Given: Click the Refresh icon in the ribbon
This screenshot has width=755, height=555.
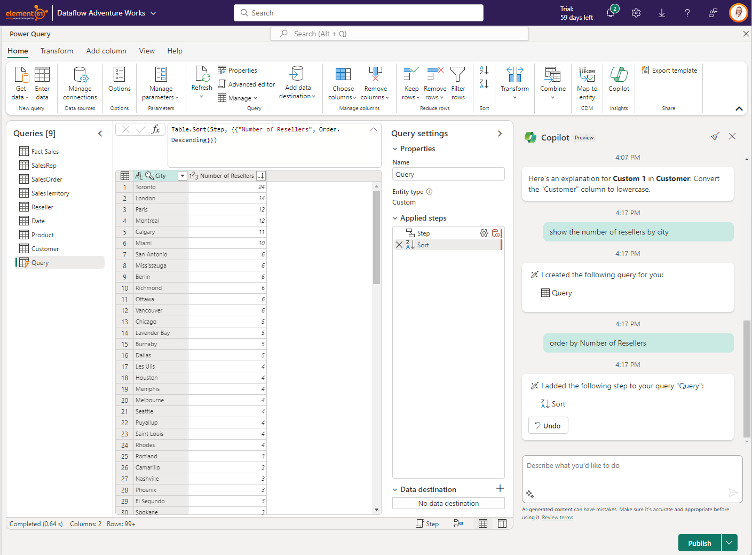Looking at the screenshot, I should tap(201, 76).
